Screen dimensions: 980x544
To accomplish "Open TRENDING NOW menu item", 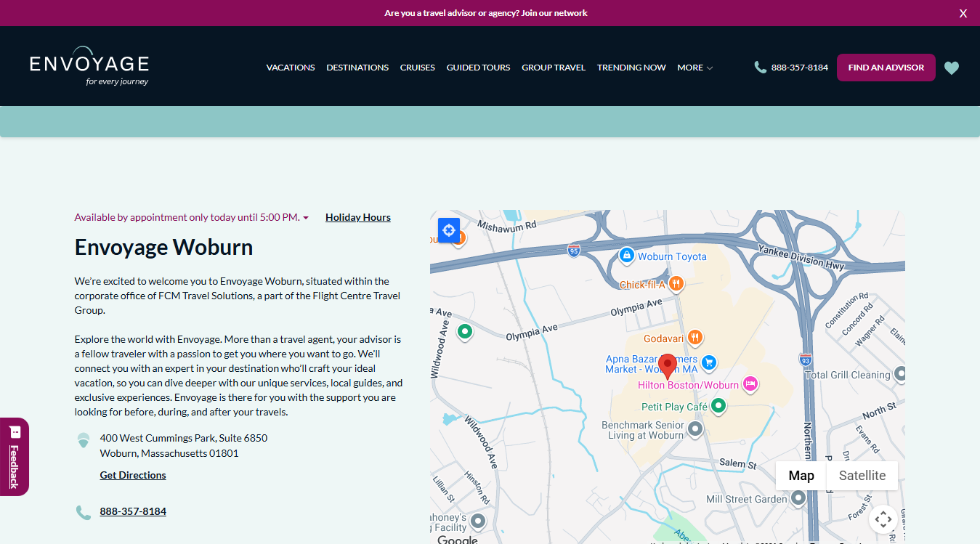I will pyautogui.click(x=631, y=68).
